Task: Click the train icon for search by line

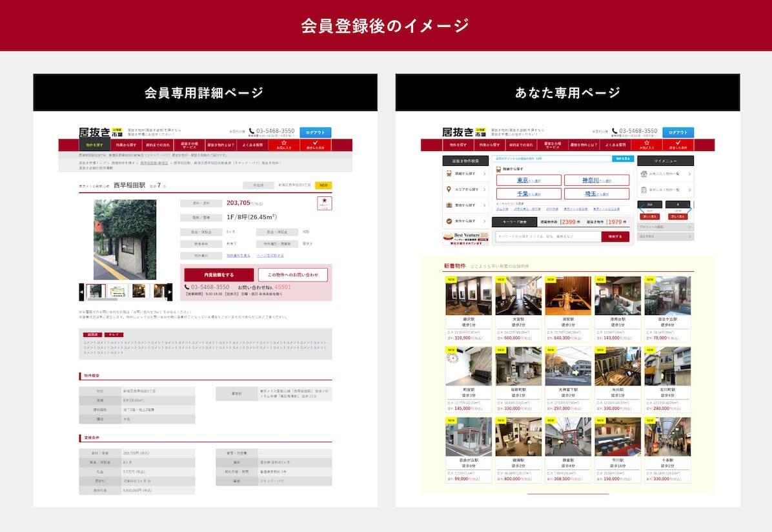Action: coord(448,174)
